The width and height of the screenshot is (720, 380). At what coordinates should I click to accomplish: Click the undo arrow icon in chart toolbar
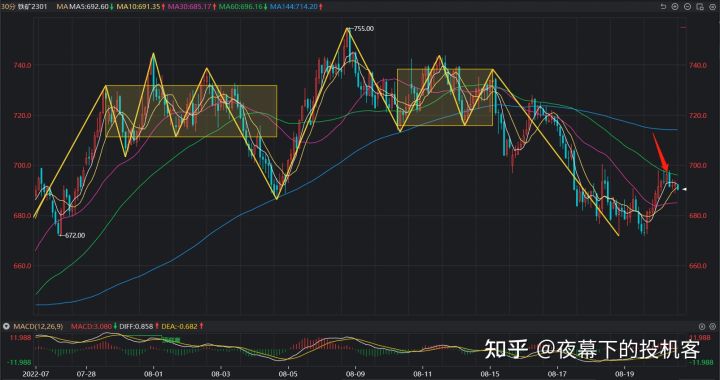click(663, 6)
